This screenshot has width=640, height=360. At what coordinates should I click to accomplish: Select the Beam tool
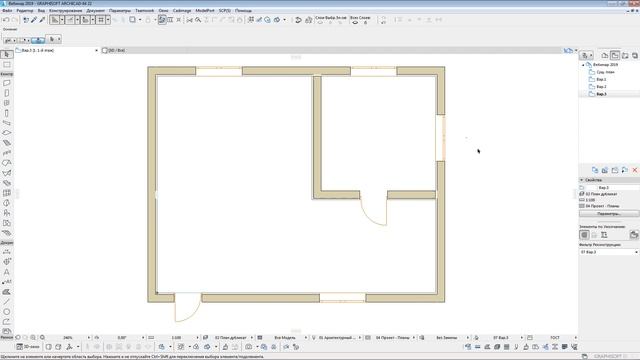pyautogui.click(x=7, y=123)
